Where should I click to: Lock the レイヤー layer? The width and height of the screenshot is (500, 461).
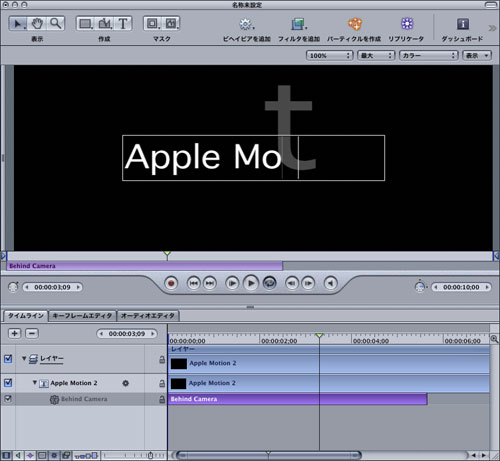[x=162, y=359]
